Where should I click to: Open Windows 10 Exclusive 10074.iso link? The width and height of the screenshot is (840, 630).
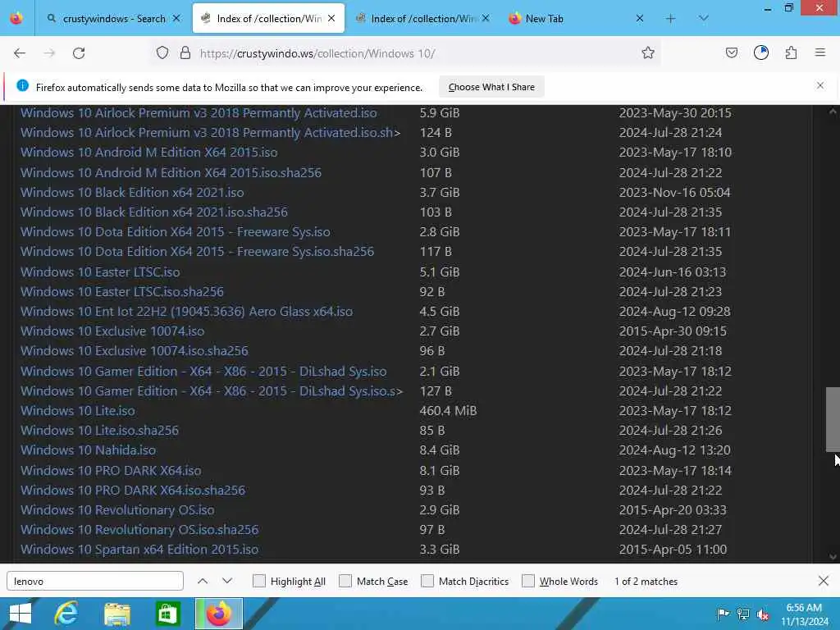click(112, 331)
